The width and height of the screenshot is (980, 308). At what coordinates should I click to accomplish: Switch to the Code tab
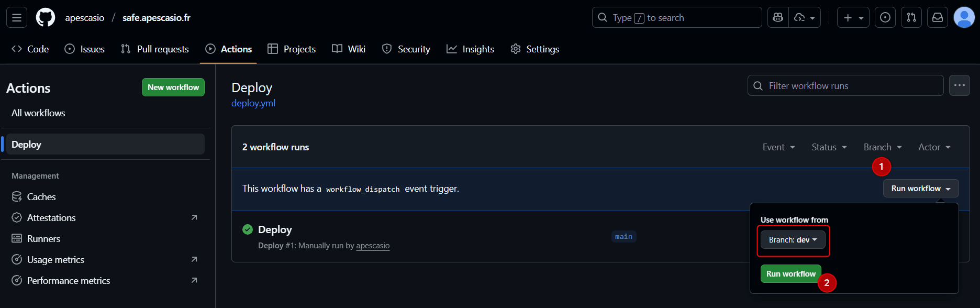30,49
